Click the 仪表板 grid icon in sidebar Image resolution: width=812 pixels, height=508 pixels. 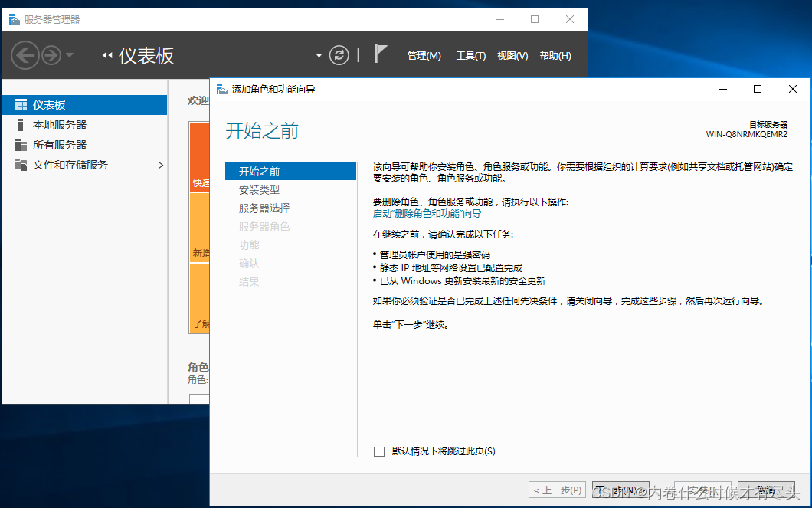[x=21, y=105]
